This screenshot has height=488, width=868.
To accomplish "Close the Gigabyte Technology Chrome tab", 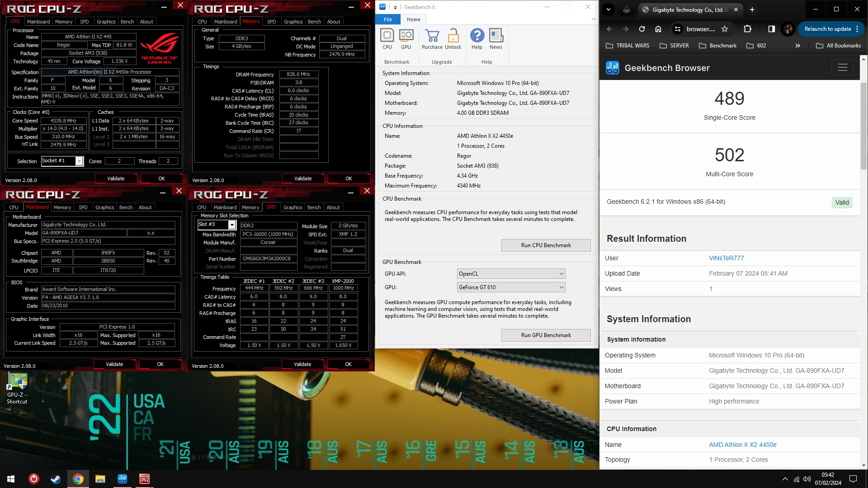I will [736, 9].
